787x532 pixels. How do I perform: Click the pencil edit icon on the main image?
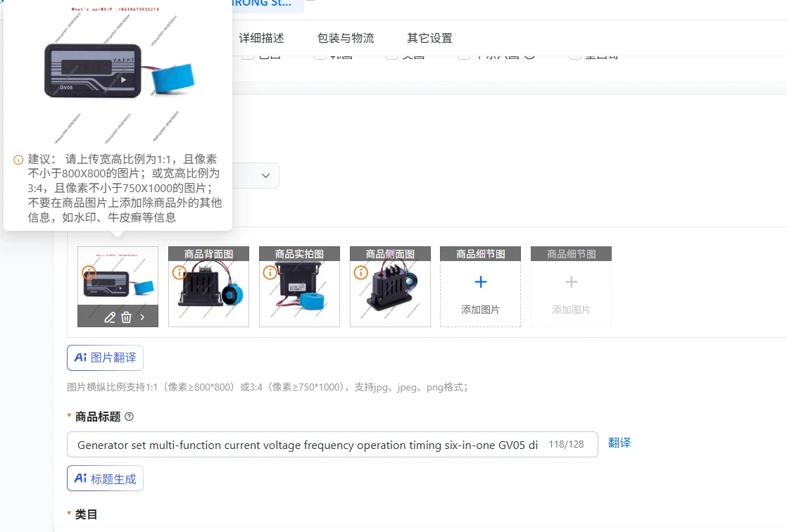tap(110, 317)
